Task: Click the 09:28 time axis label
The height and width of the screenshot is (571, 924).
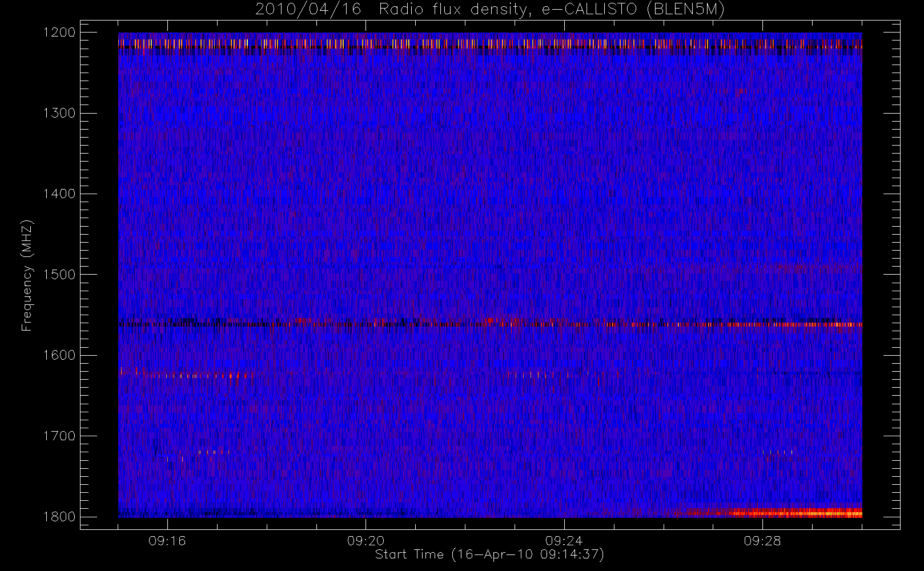Action: 762,541
